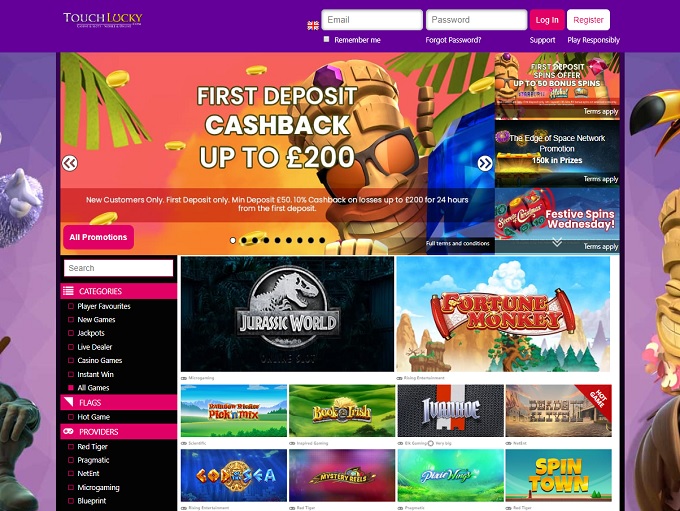The width and height of the screenshot is (680, 511).
Task: Click the Touch Lucky logo
Action: (x=103, y=20)
